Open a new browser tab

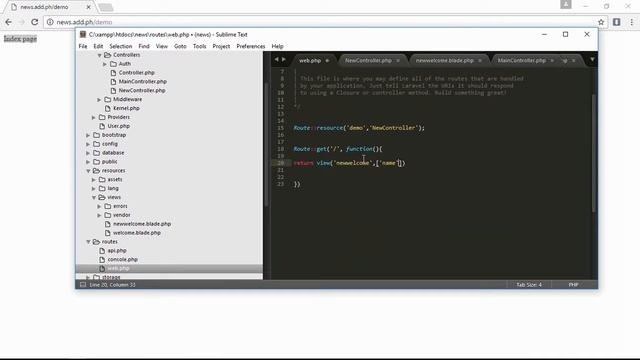pos(105,7)
